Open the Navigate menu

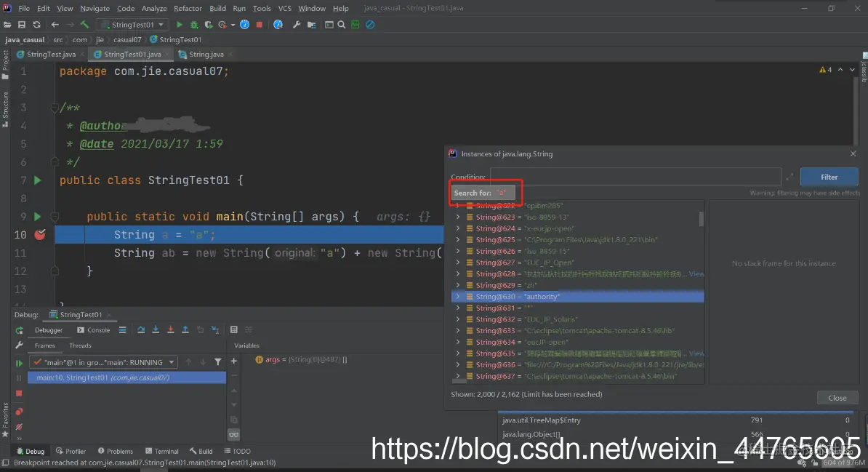click(95, 8)
